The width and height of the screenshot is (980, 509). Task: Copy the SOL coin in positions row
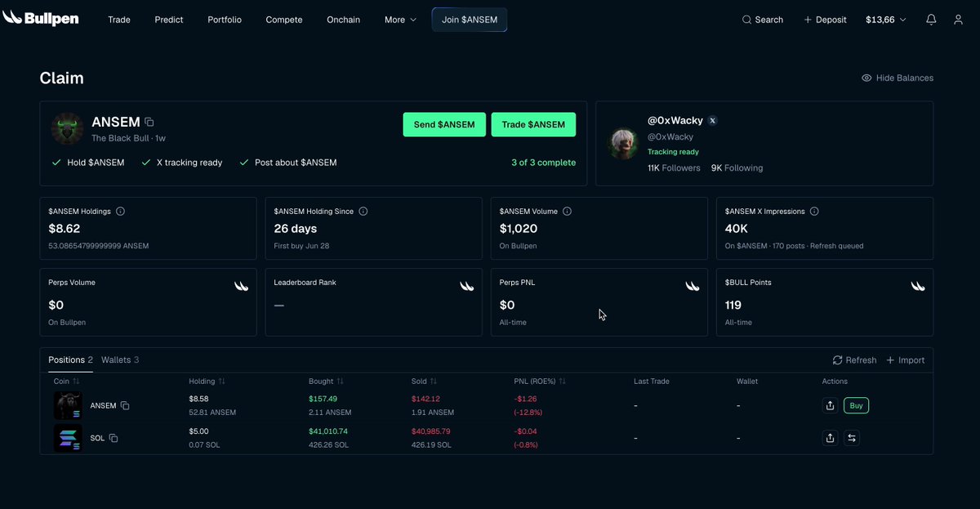point(114,438)
